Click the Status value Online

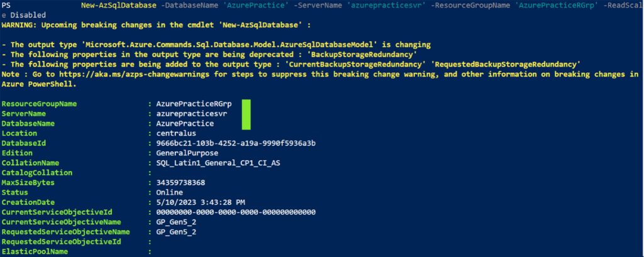click(169, 192)
